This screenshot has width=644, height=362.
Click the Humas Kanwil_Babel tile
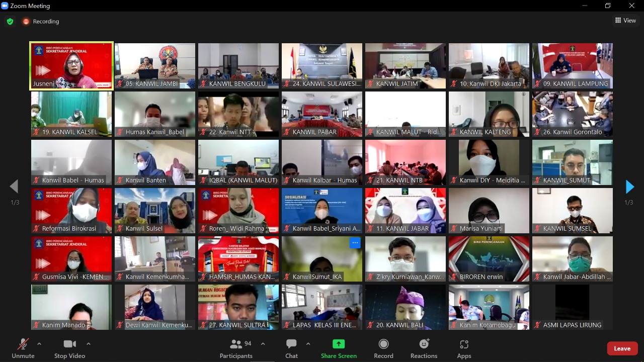(155, 114)
